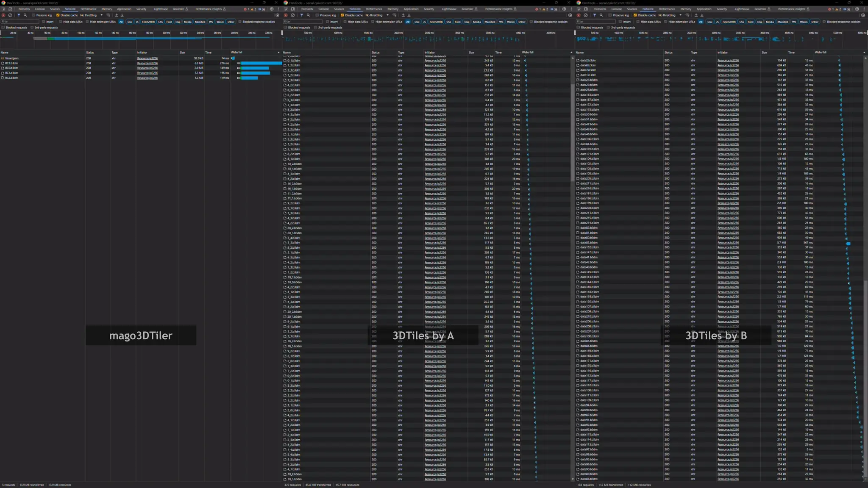Select Fetch/XHR filter in middle DevTools window
The height and width of the screenshot is (488, 868).
(436, 22)
